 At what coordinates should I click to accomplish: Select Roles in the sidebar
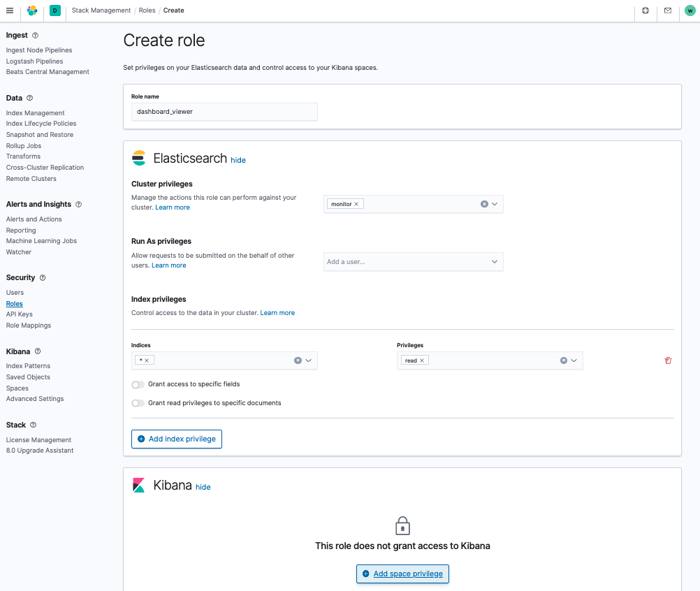pyautogui.click(x=14, y=304)
